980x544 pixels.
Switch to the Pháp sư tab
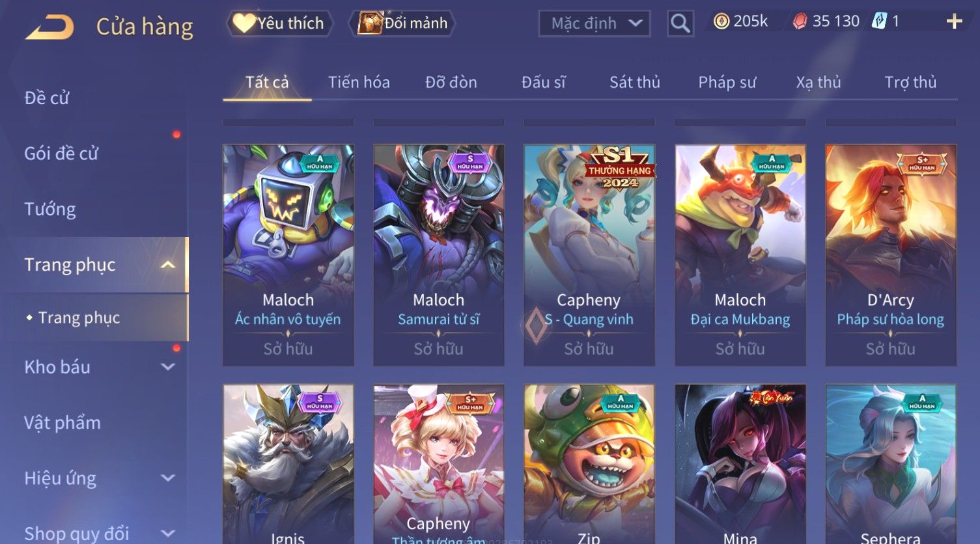pos(727,83)
